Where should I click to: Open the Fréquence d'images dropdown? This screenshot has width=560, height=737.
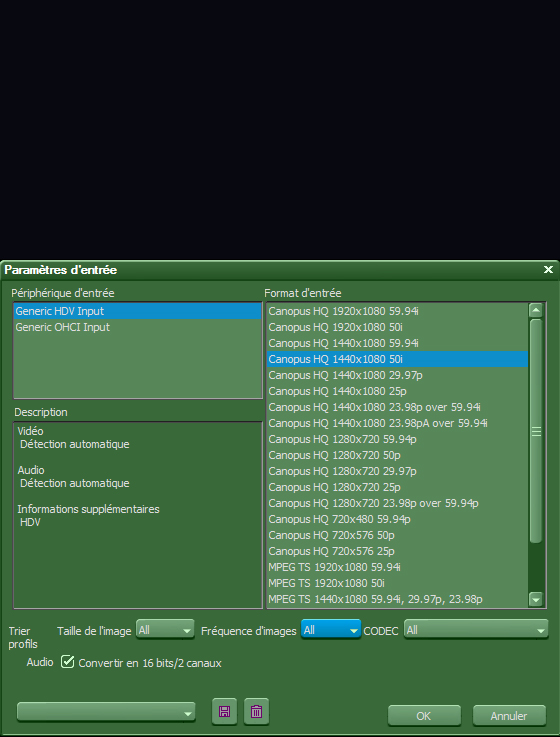[x=331, y=630]
